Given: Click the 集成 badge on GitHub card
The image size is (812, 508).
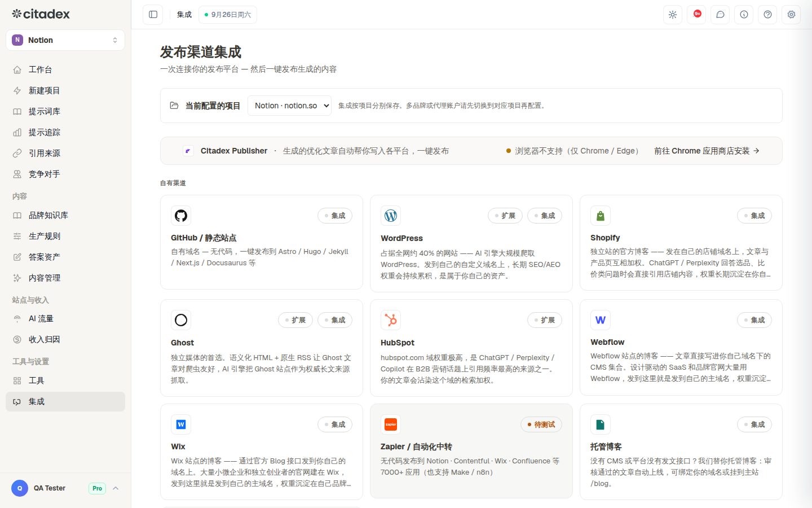Looking at the screenshot, I should [x=335, y=216].
